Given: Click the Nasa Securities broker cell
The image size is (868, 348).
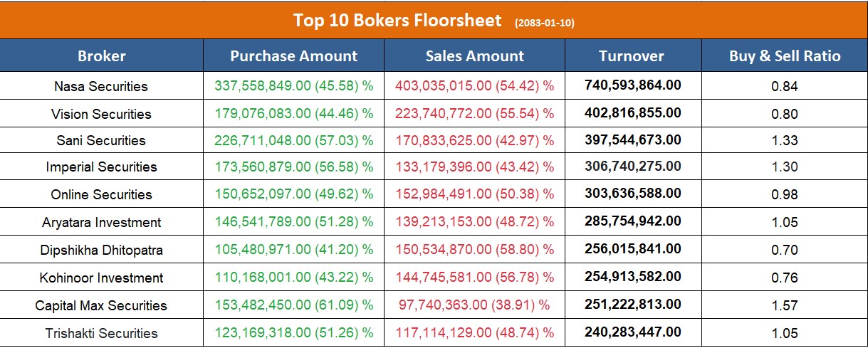Looking at the screenshot, I should tap(101, 87).
